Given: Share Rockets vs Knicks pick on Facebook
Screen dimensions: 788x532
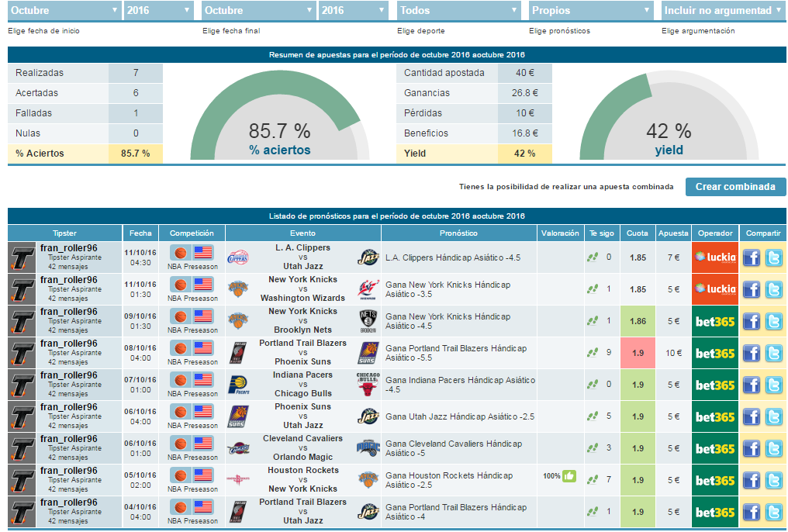Looking at the screenshot, I should point(752,480).
